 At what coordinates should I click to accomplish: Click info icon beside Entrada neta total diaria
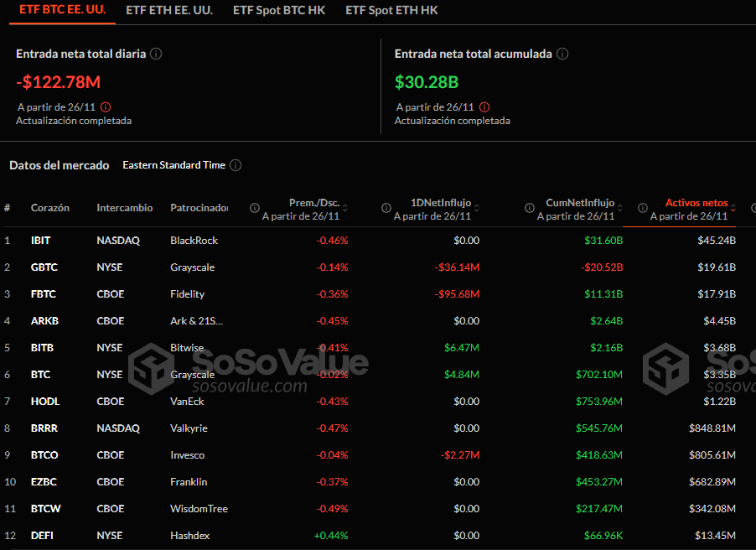(x=156, y=54)
